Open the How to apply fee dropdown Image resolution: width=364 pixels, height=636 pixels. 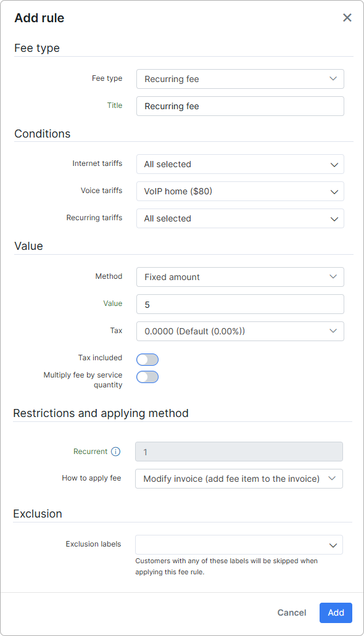(239, 479)
